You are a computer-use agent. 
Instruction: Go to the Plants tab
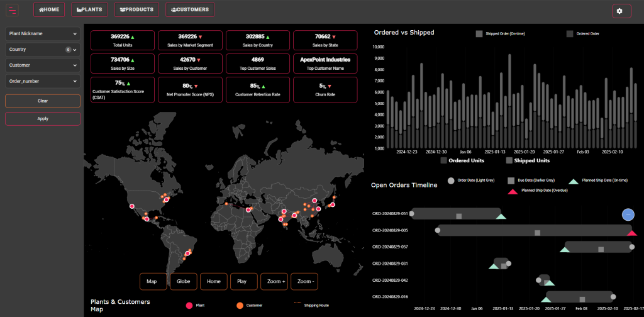pos(89,9)
